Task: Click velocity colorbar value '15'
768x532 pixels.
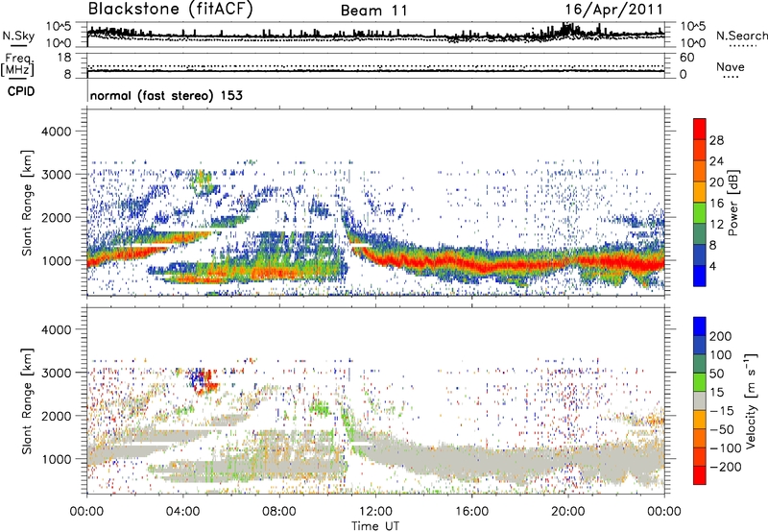Action: tap(716, 393)
